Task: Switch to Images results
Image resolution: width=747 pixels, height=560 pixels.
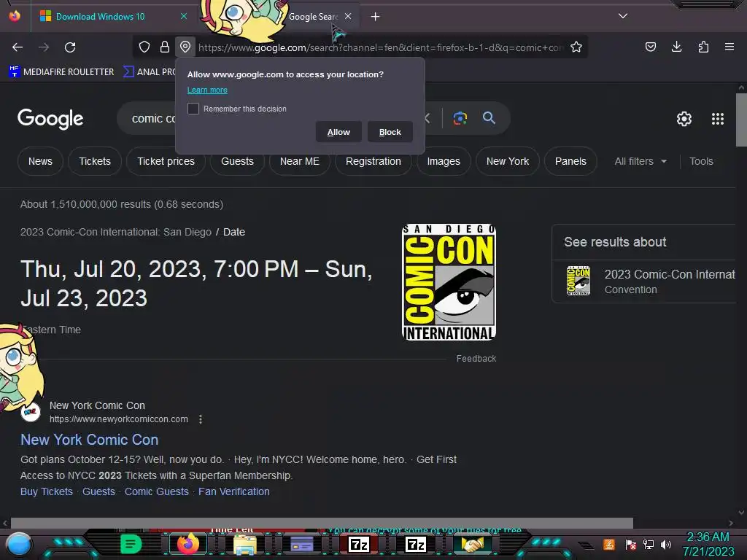Action: [x=444, y=161]
